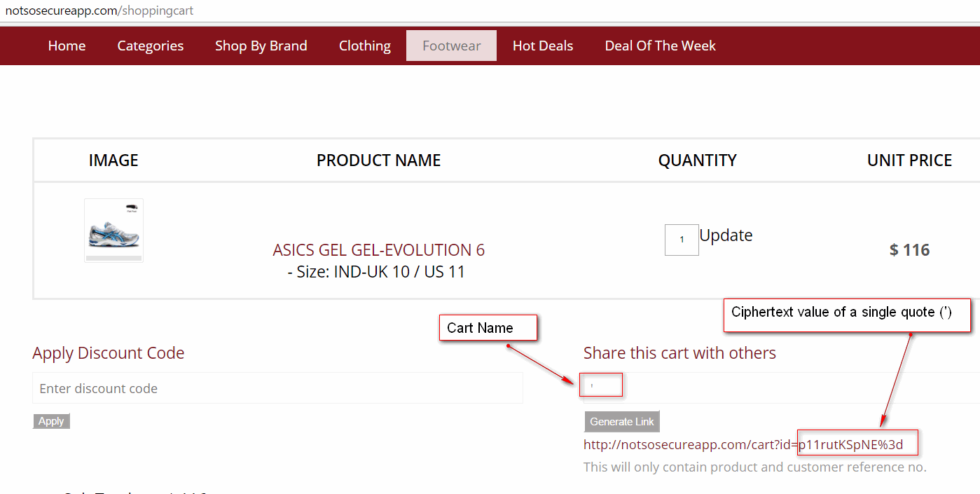Viewport: 980px width, 494px height.
Task: Open the Clothing section
Action: (x=364, y=46)
